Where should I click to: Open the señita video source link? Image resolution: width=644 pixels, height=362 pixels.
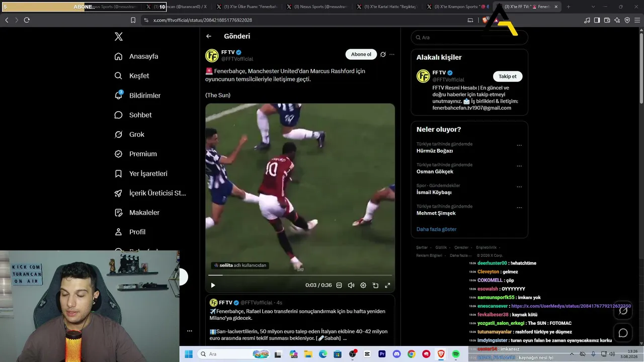click(x=240, y=265)
